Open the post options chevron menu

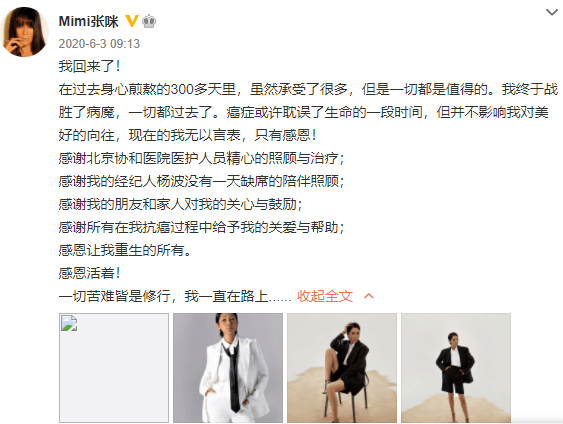552,12
